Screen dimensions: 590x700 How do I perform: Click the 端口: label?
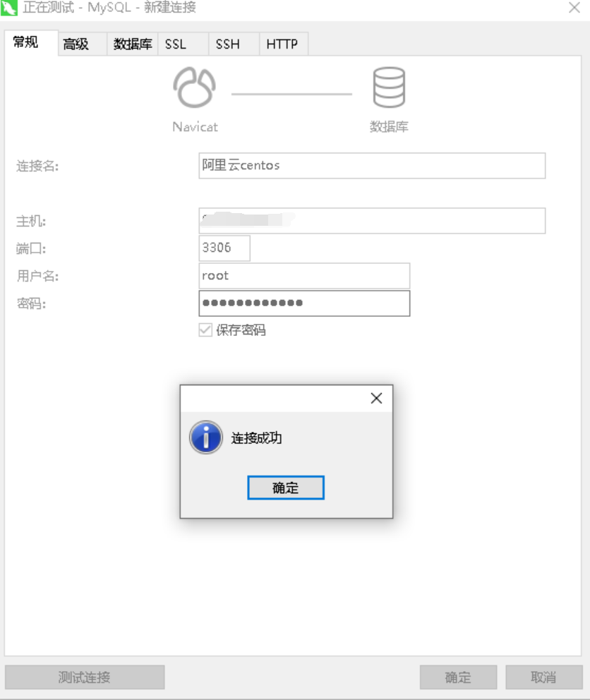point(31,248)
